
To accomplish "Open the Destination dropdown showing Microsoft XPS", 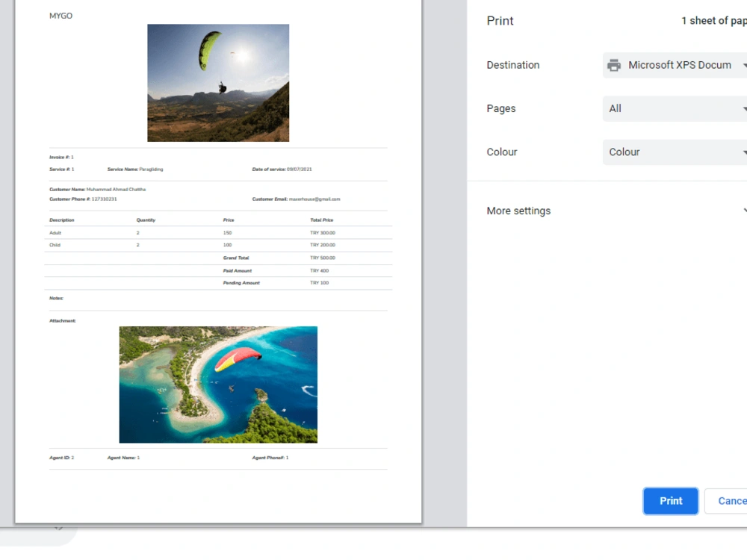I will (x=675, y=65).
